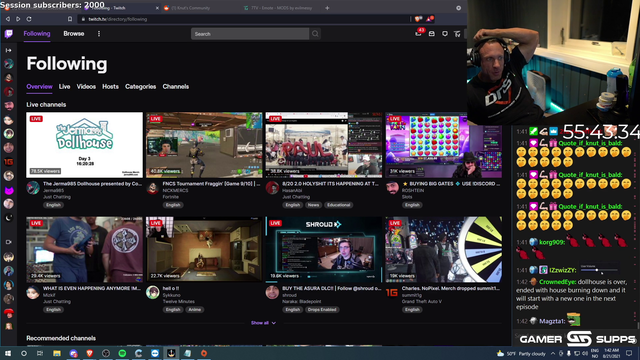This screenshot has width=640, height=360.
Task: Click the weather Partly cloudy taskbar widget
Action: tap(521, 353)
